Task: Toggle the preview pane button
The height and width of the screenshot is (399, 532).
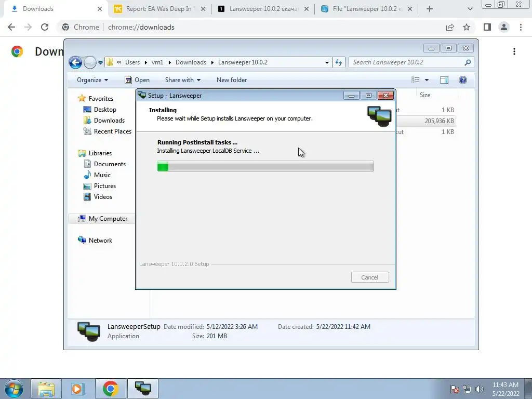Action: pos(444,80)
